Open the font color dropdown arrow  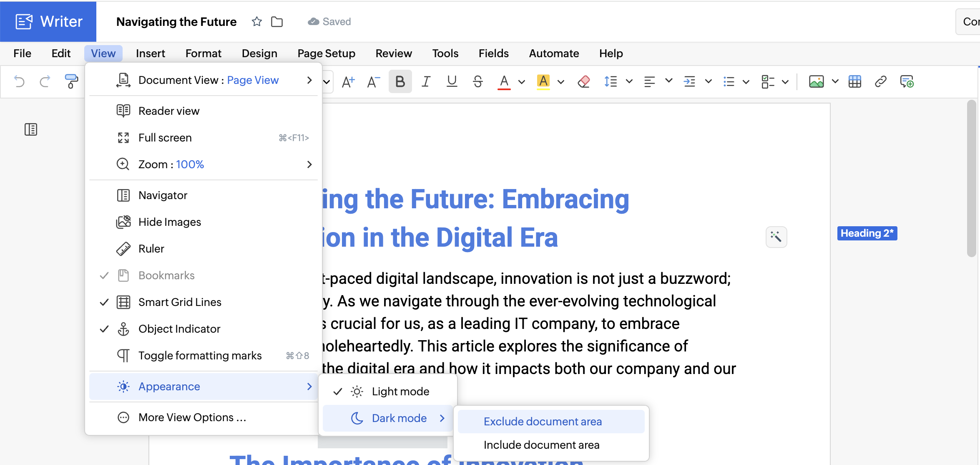[521, 82]
